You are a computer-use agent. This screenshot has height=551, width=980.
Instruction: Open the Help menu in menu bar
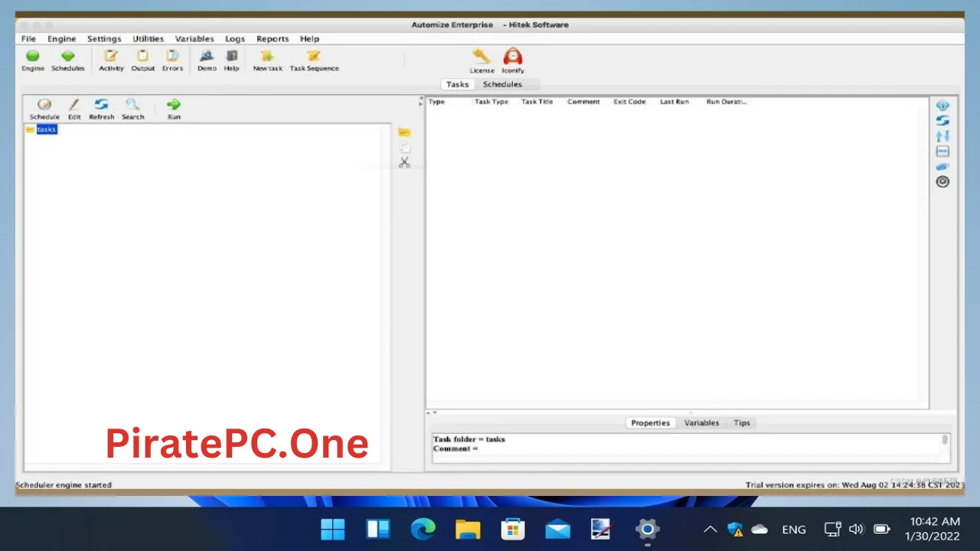[x=309, y=38]
